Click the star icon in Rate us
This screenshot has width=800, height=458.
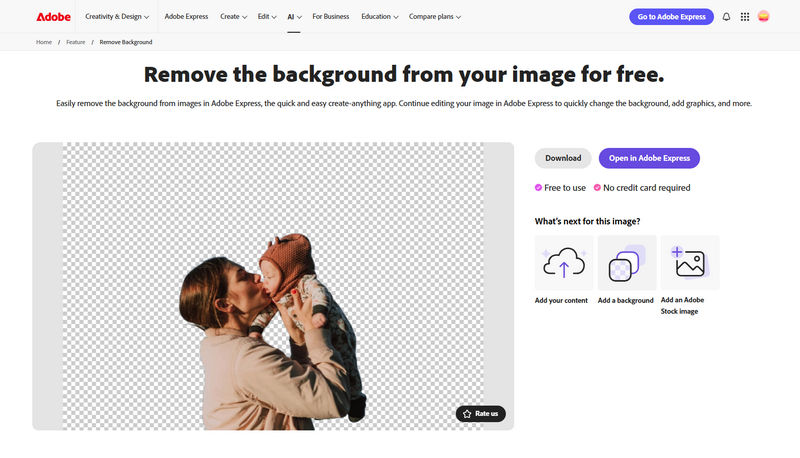[467, 414]
